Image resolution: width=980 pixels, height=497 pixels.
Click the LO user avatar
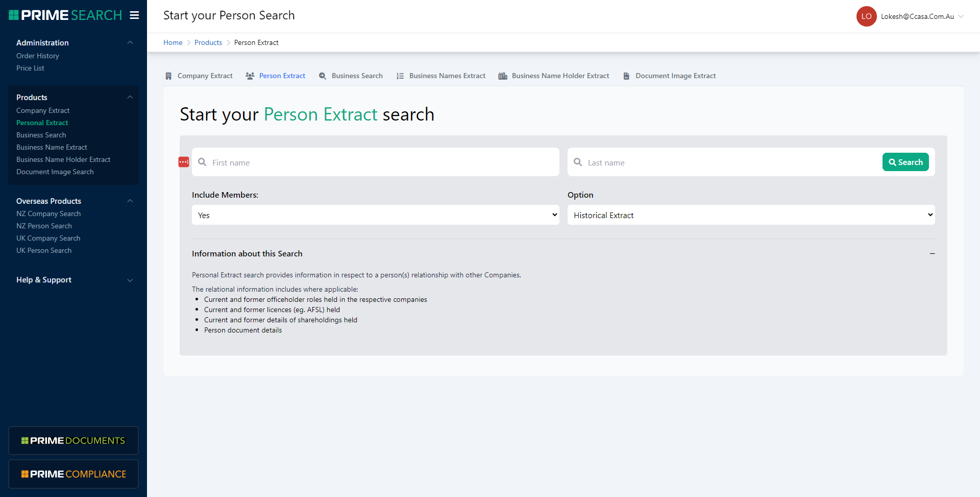tap(866, 16)
